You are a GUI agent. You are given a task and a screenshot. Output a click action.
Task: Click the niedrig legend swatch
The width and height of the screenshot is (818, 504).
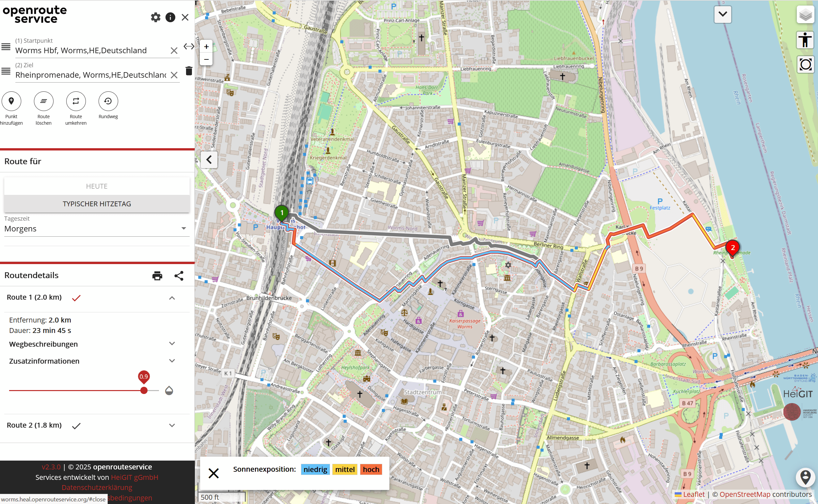tap(315, 469)
